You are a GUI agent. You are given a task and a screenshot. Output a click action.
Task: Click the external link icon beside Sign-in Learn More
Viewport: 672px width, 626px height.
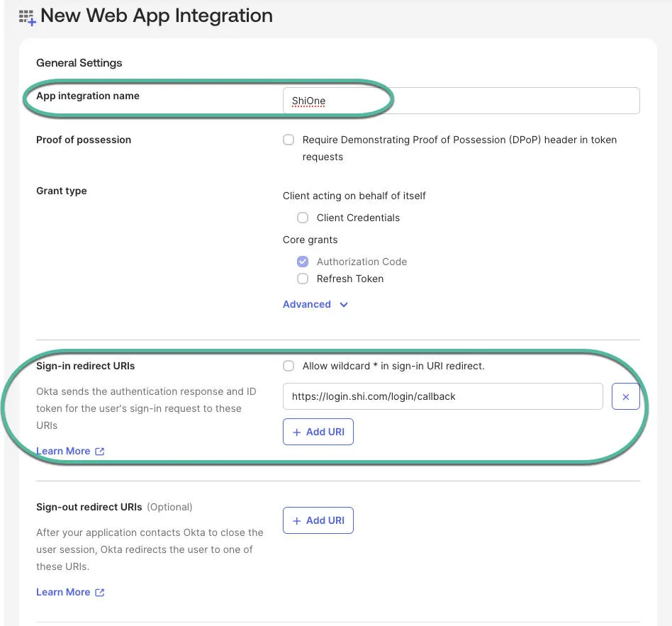(99, 451)
